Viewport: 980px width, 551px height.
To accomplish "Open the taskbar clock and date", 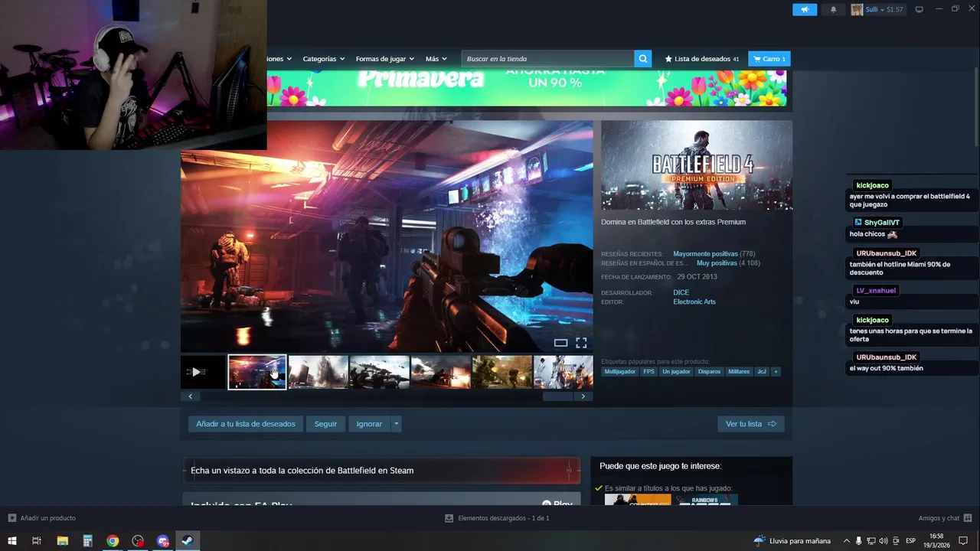I will point(936,541).
